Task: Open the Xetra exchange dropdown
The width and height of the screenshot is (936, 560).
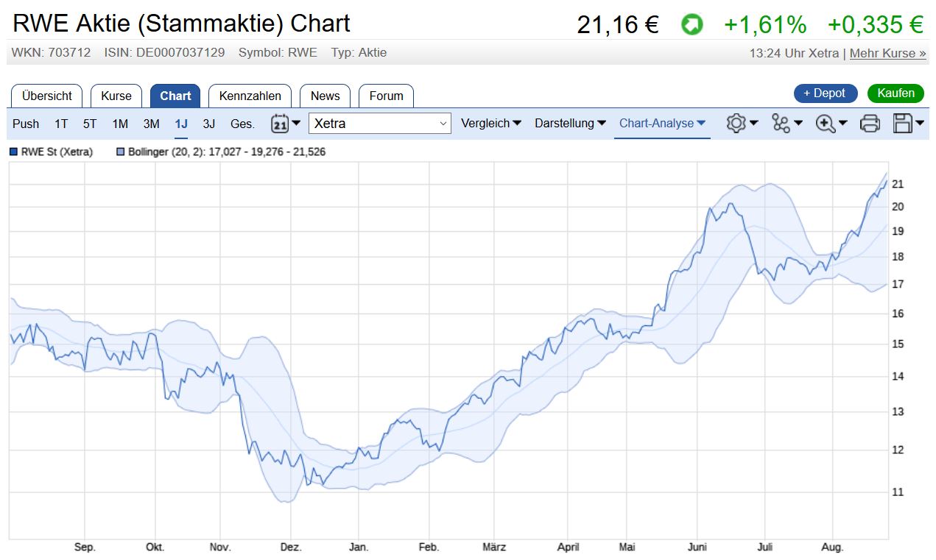Action: tap(379, 123)
